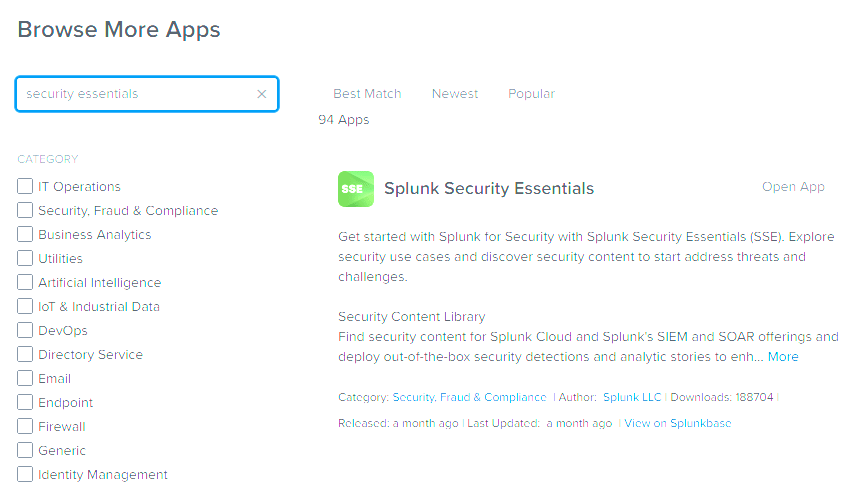Sort results by Best Match
This screenshot has height=485, width=860.
point(367,94)
